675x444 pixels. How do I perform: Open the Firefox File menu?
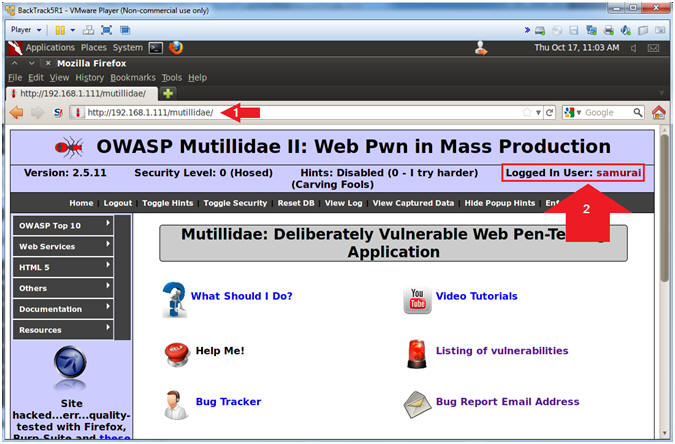point(15,78)
